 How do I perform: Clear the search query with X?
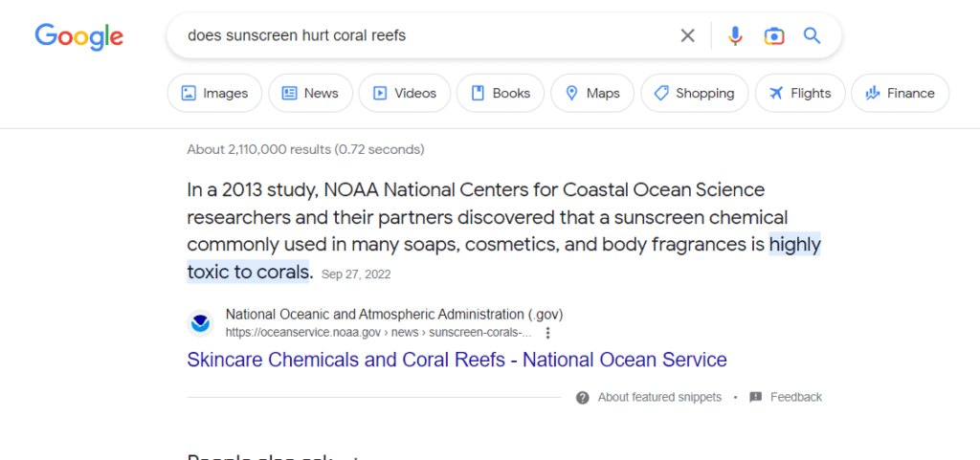click(x=687, y=36)
